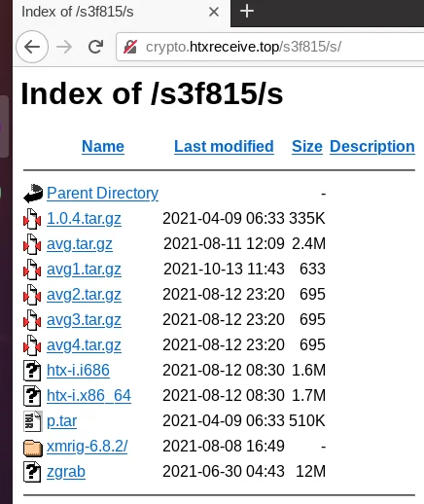
Task: Click the Parent Directory back-arrow icon
Action: coord(33,194)
